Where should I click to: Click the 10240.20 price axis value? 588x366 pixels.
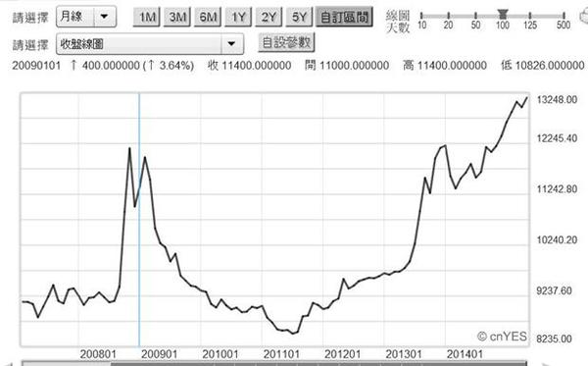[x=557, y=239]
